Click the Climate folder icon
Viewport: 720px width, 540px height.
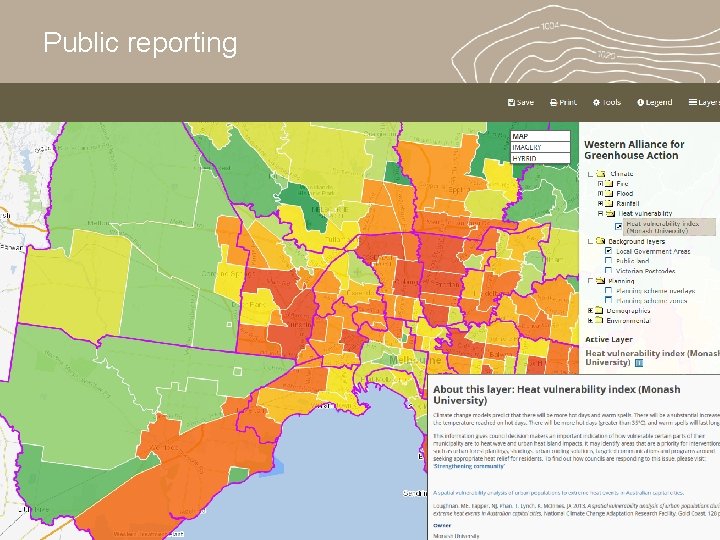click(601, 174)
